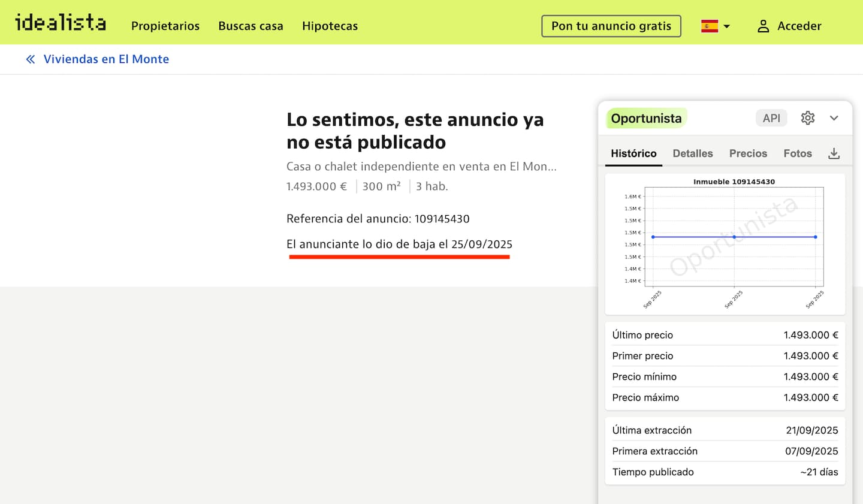
Task: Go back using the double-chevron arrow
Action: (30, 59)
